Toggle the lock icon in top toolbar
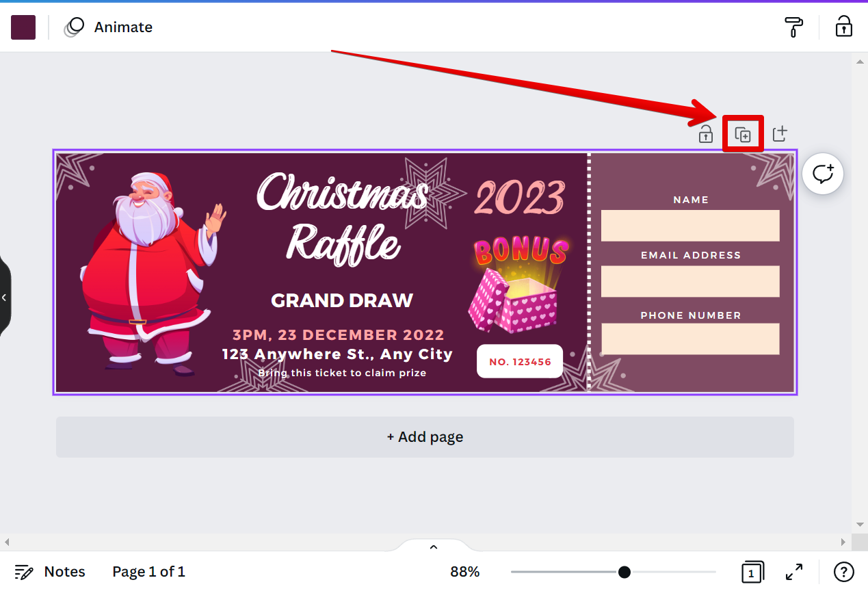868x591 pixels. coord(843,27)
